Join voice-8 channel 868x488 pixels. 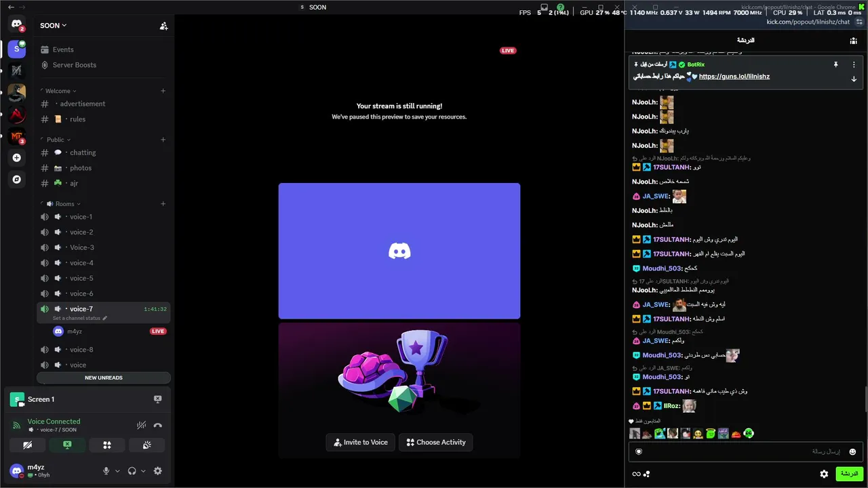(103, 350)
